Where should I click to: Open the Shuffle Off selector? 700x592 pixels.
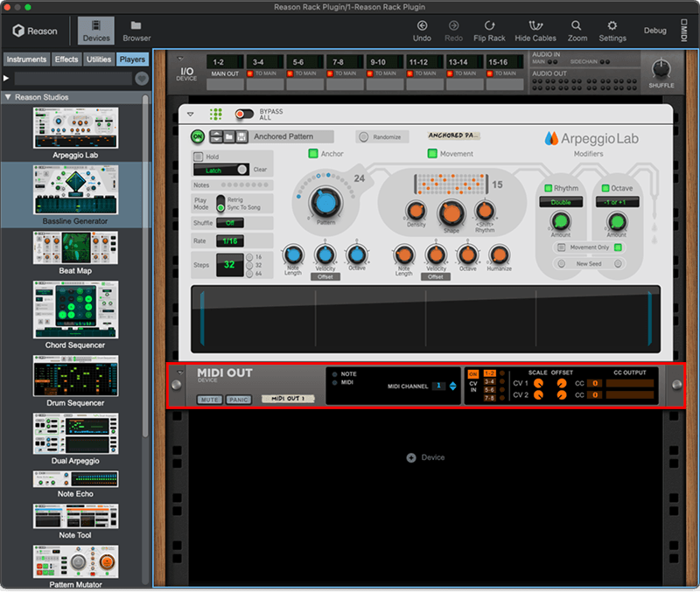(230, 223)
